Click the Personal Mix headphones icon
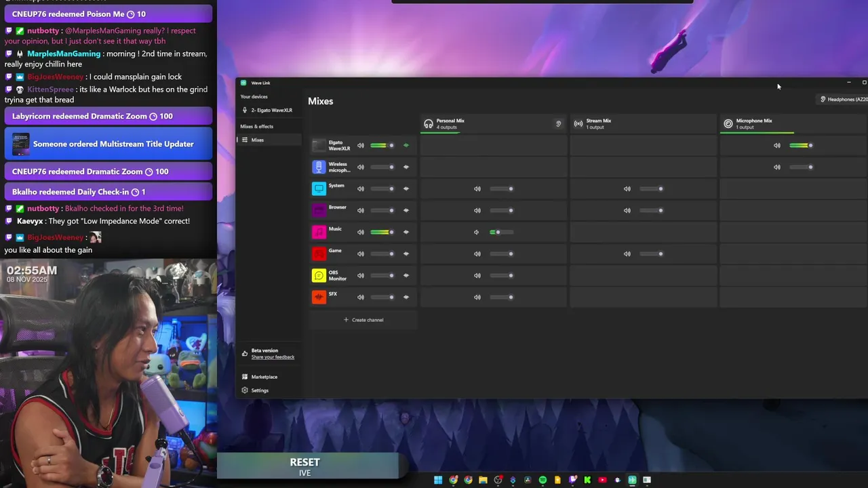Image resolution: width=868 pixels, height=488 pixels. pos(429,123)
